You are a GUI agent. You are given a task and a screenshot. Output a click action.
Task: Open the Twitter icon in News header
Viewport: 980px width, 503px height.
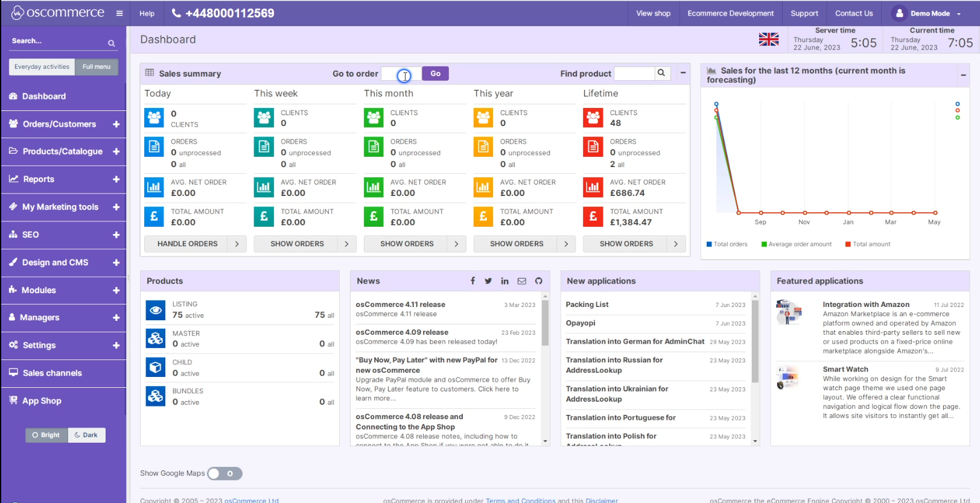488,281
